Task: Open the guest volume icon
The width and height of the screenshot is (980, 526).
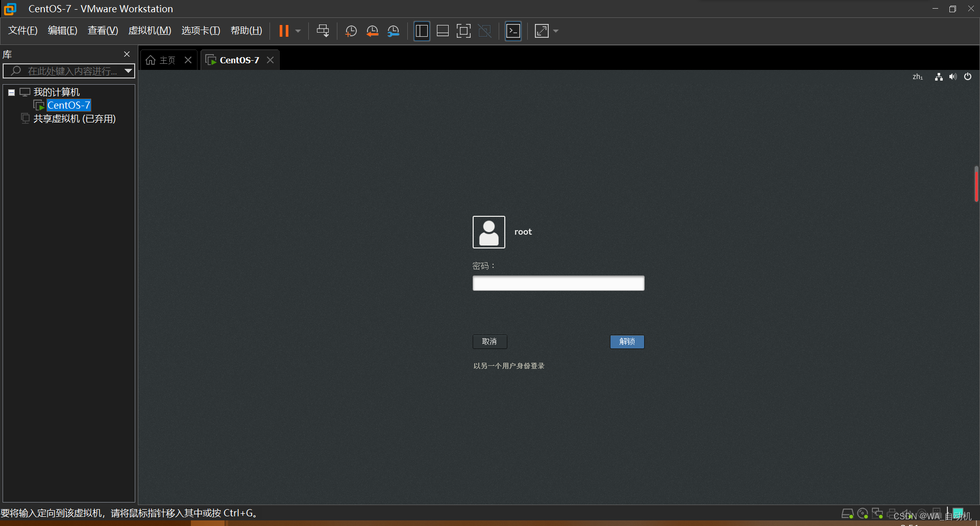Action: [x=953, y=77]
